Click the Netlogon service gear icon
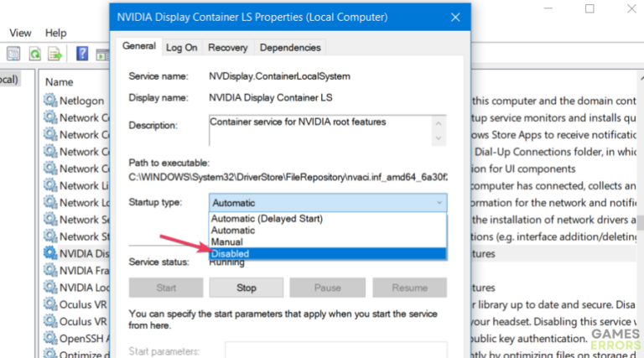Screen dimensions: 644x358 [50, 101]
